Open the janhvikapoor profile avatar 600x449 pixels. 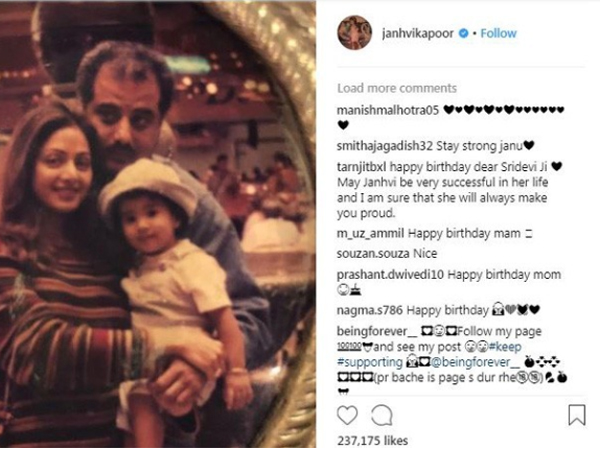(353, 33)
